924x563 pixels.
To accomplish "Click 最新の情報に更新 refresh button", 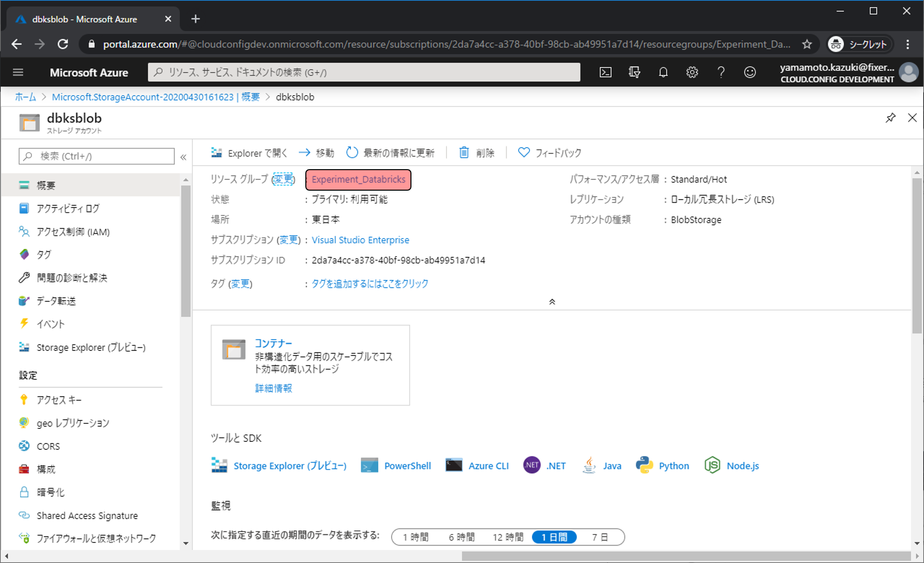I will pos(391,153).
